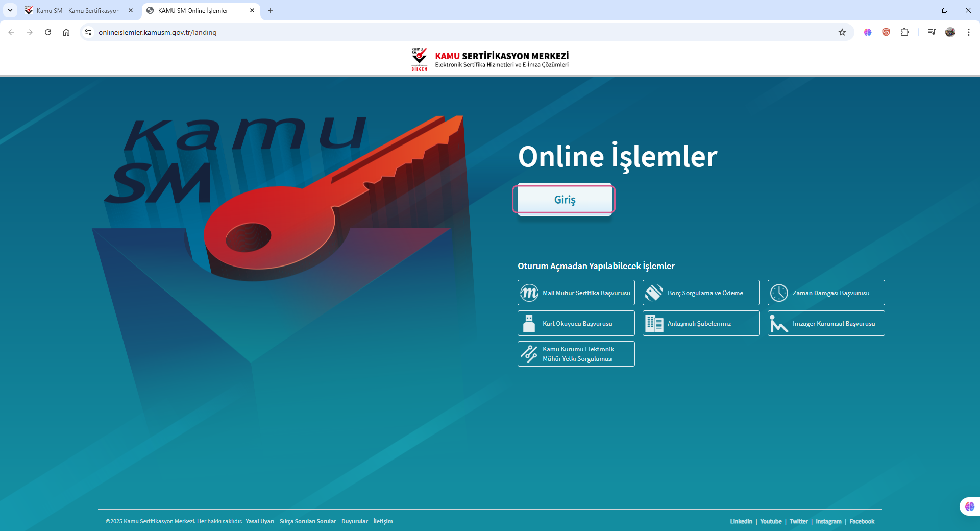Click the media controls icon in the toolbar
The width and height of the screenshot is (980, 531).
(932, 32)
